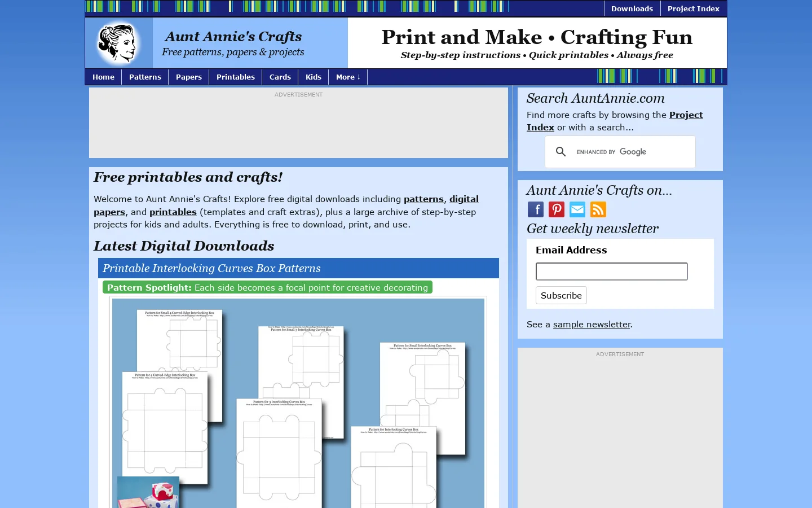Screen dimensions: 812x508
Task: Open Printable Interlocking Curves Box Patterns heading
Action: pos(211,268)
